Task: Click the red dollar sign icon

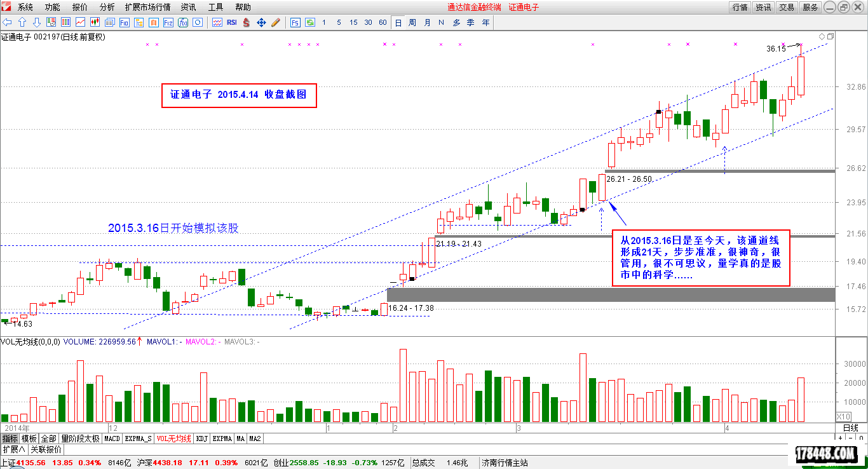Action: 246,22
